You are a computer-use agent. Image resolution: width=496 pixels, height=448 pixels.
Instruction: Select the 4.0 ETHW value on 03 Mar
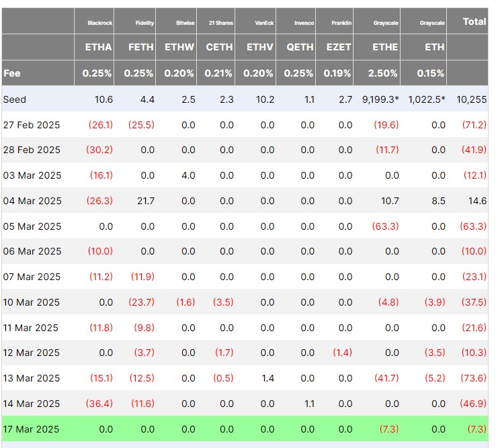pyautogui.click(x=188, y=175)
